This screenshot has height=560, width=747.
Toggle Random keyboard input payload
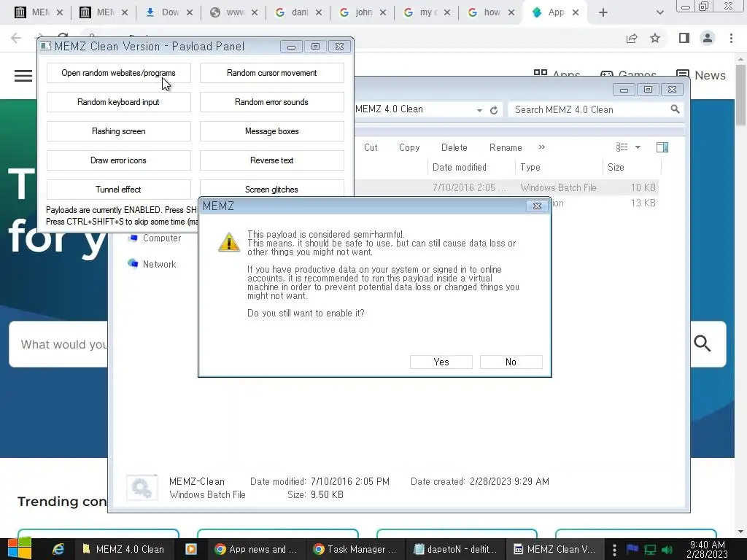coord(119,102)
